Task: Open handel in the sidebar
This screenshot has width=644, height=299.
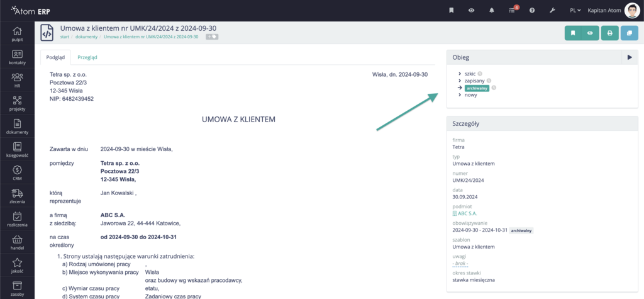Action: [x=17, y=242]
